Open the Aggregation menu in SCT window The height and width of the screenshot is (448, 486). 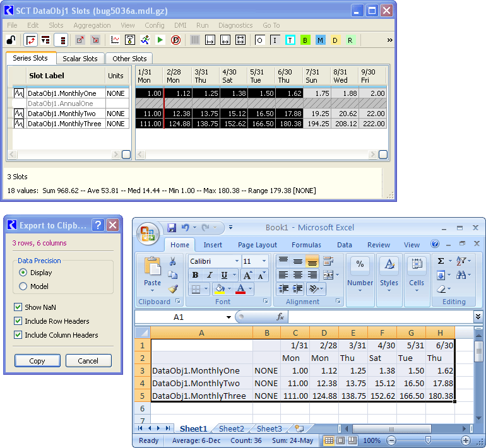92,25
